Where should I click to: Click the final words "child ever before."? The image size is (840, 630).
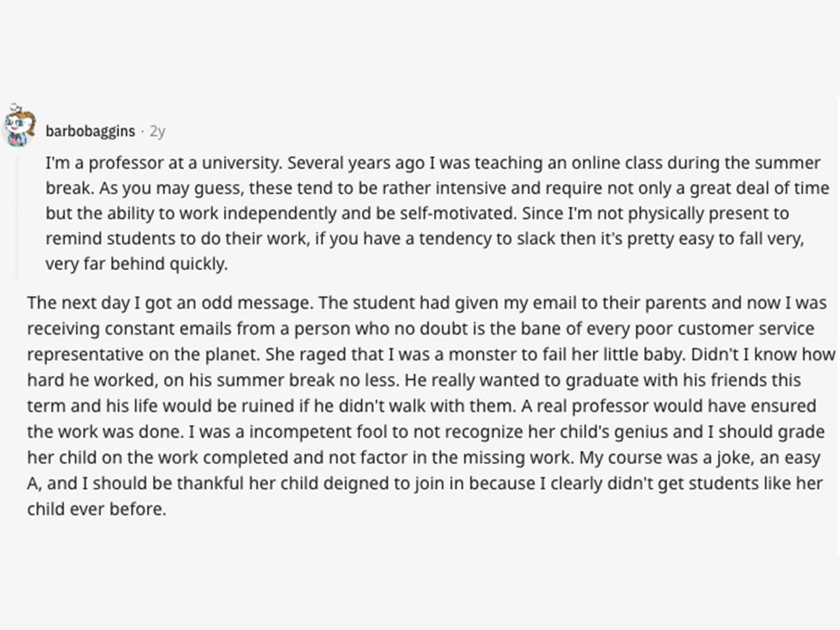click(x=97, y=508)
